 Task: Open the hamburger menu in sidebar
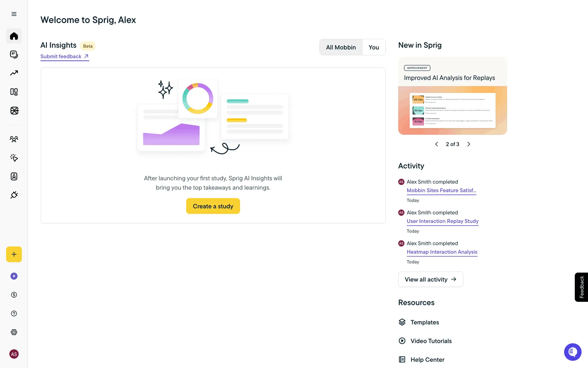coord(14,14)
